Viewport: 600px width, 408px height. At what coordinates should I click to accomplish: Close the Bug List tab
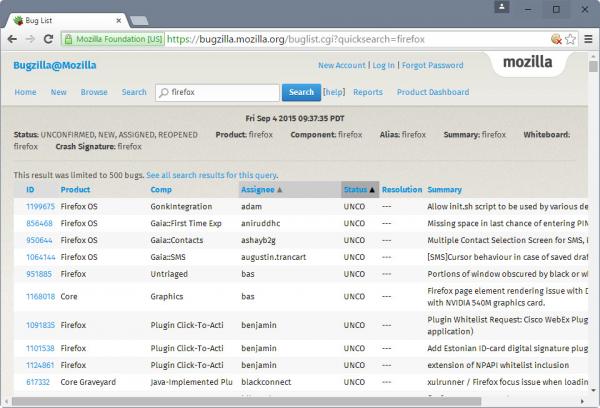pos(119,21)
